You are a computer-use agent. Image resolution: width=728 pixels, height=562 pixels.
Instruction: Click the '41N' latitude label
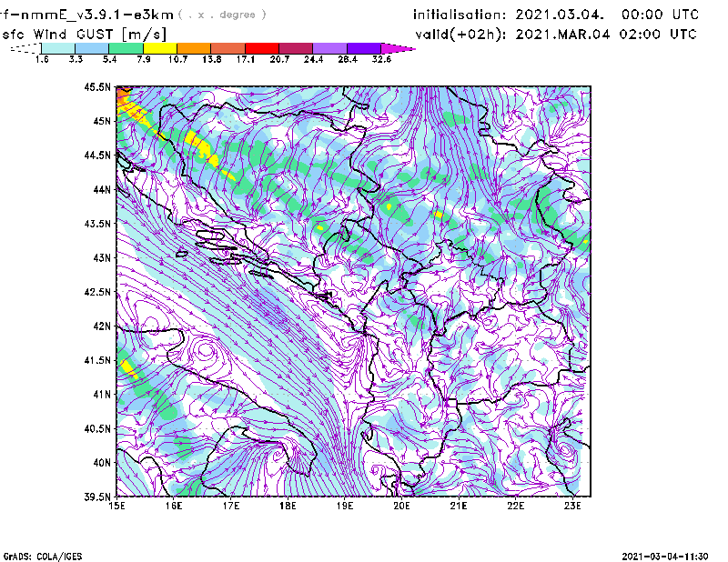[102, 394]
